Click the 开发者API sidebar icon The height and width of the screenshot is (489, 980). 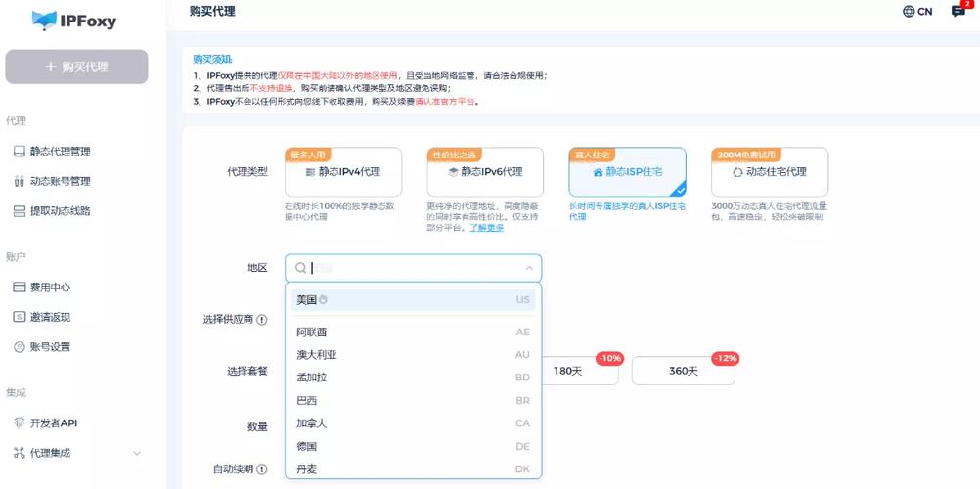(x=19, y=422)
